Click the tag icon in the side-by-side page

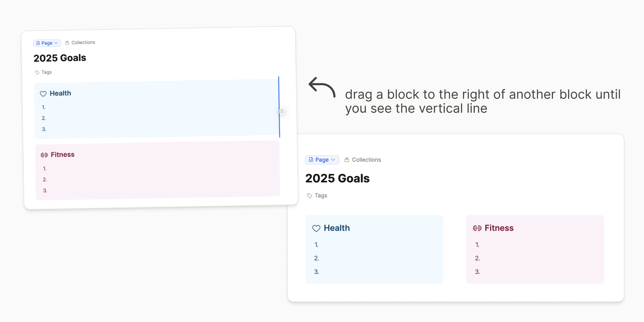[x=310, y=196]
